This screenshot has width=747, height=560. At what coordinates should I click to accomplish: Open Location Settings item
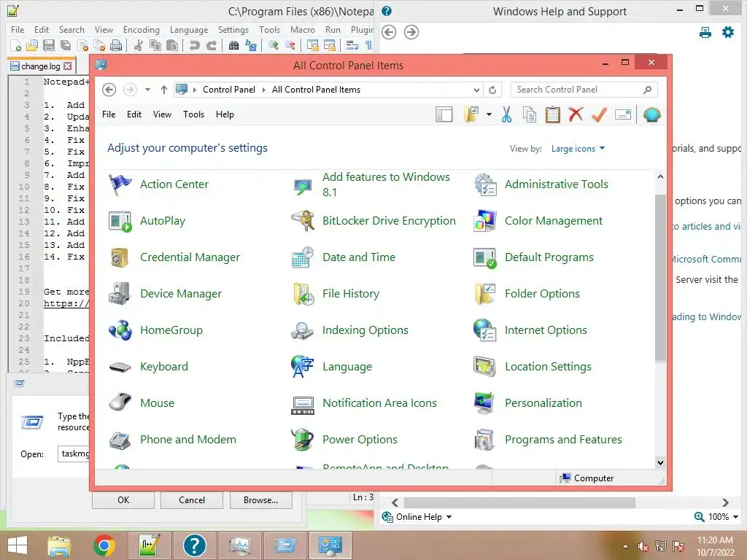pos(532,367)
